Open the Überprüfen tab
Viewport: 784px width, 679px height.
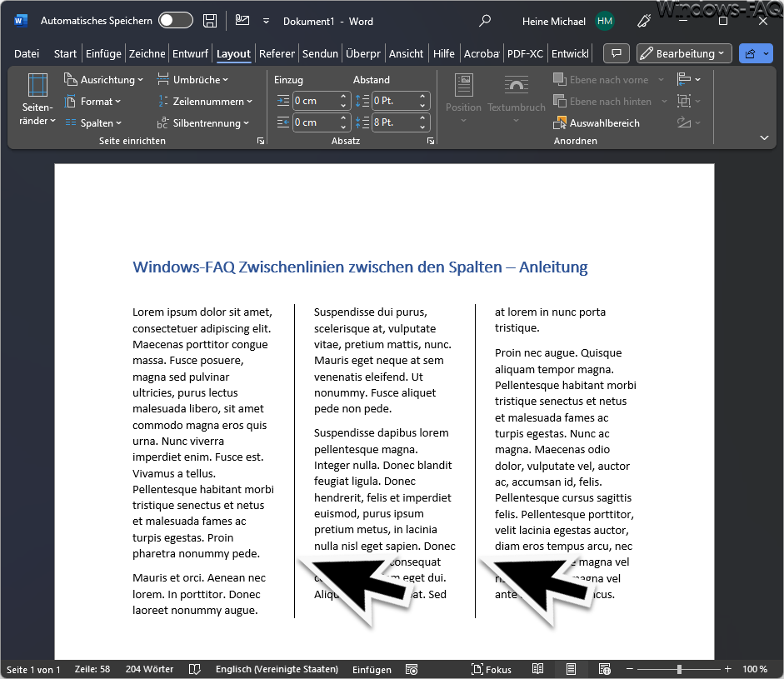coord(363,53)
